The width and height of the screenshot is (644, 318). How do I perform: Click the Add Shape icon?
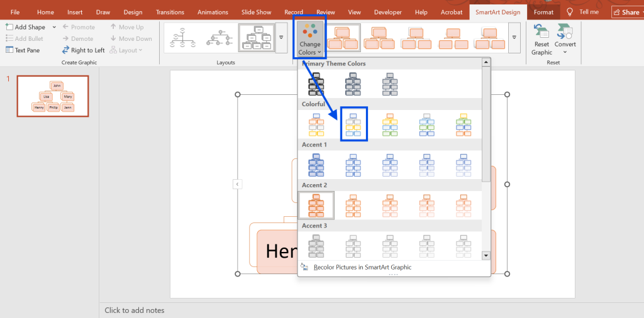[9, 27]
